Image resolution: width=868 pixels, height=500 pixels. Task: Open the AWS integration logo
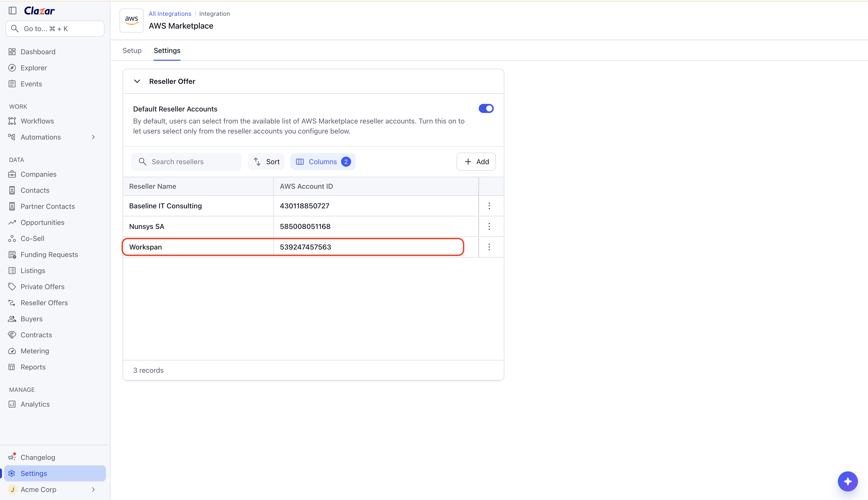tap(132, 21)
